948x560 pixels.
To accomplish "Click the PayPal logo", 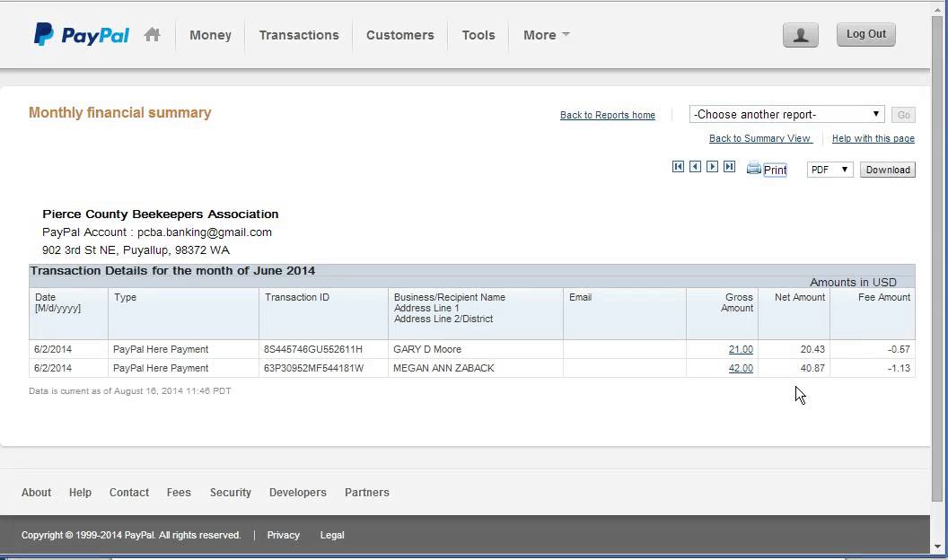I will 82,34.
